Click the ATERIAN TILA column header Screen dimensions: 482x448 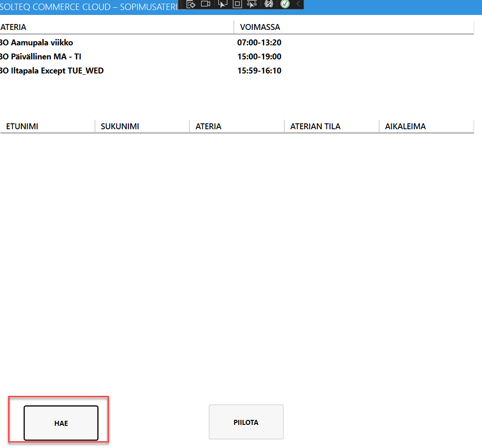click(x=315, y=127)
